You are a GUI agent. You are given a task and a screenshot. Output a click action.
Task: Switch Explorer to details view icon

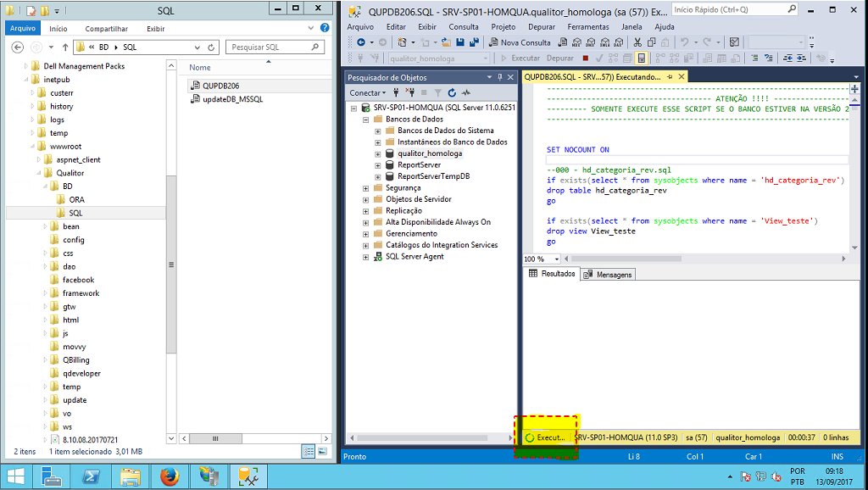pyautogui.click(x=309, y=451)
